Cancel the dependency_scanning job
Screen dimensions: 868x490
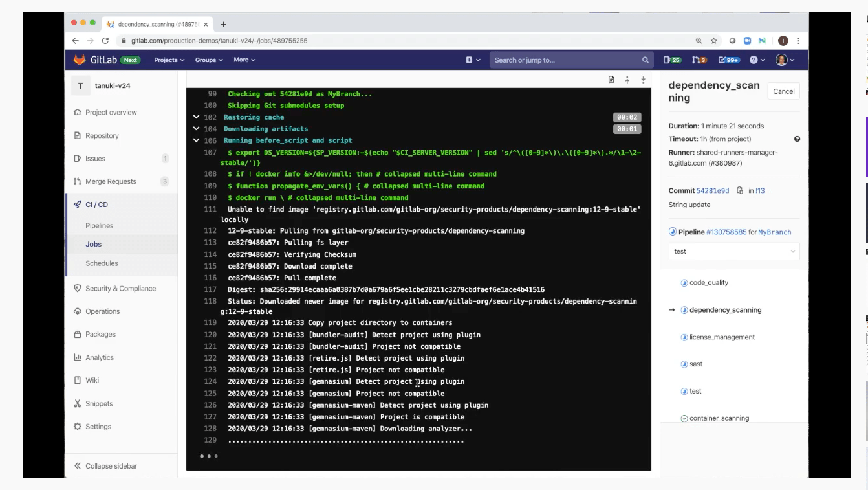tap(783, 91)
